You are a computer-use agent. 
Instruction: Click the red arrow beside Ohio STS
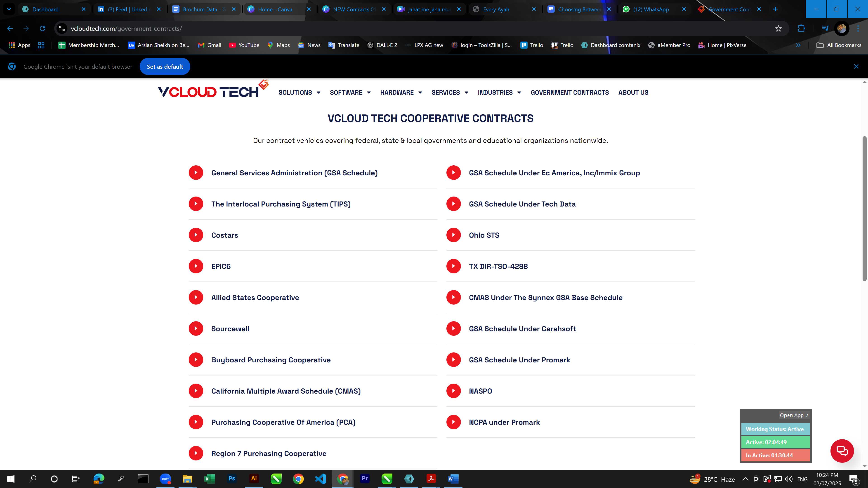[x=453, y=235]
